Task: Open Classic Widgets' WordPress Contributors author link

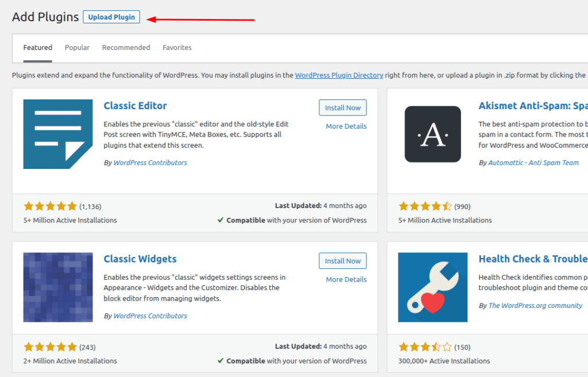Action: pos(150,316)
